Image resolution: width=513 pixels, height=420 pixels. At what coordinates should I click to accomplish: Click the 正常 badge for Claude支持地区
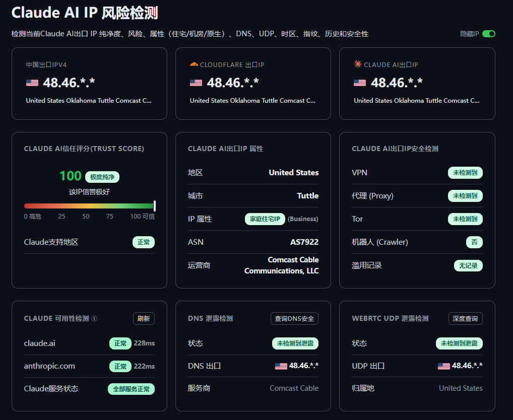tap(144, 242)
